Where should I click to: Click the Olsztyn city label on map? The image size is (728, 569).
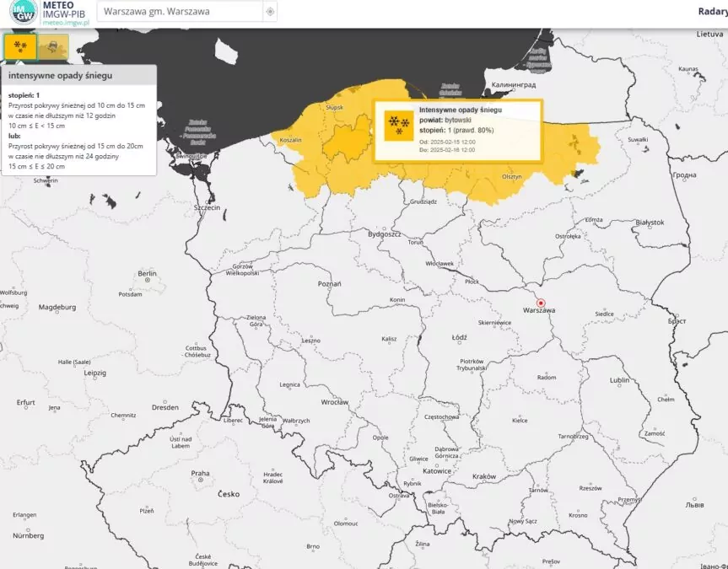[x=512, y=176]
